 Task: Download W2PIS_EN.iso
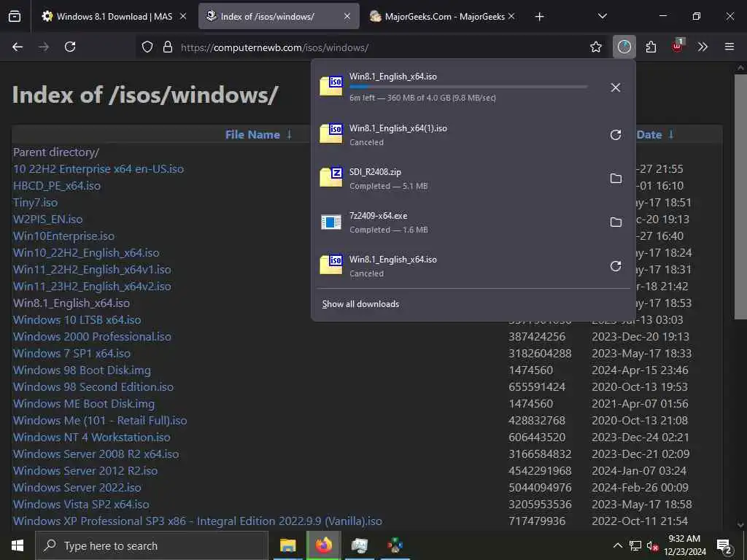pos(47,219)
